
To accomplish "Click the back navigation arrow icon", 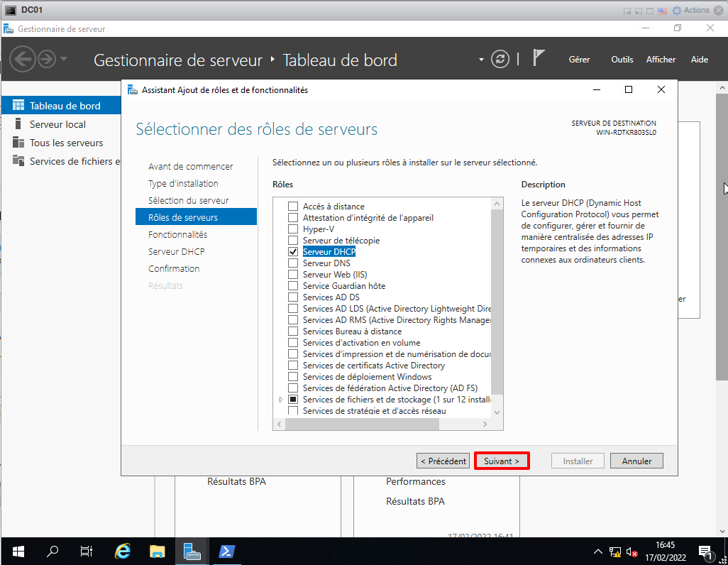I will pos(23,59).
